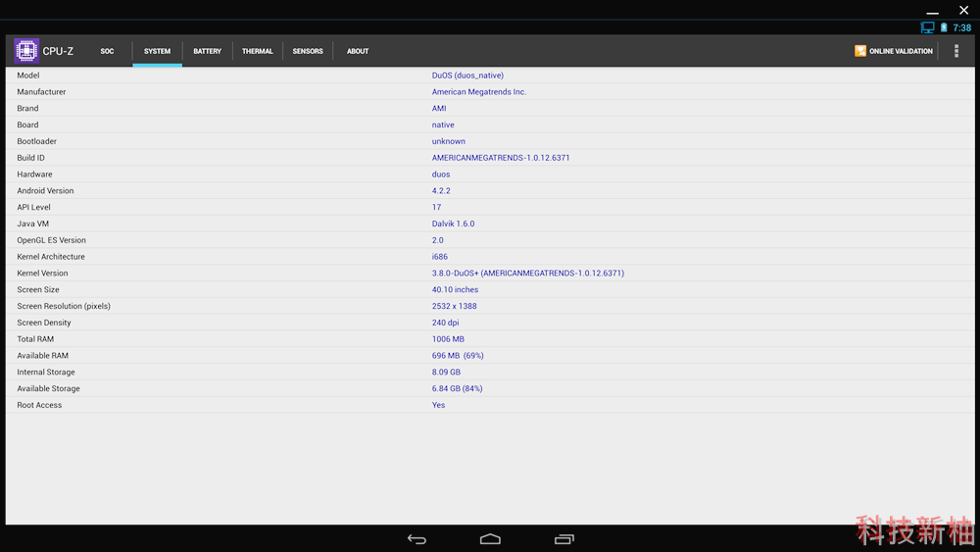980x552 pixels.
Task: Tap the Android recent apps icon
Action: coord(563,539)
